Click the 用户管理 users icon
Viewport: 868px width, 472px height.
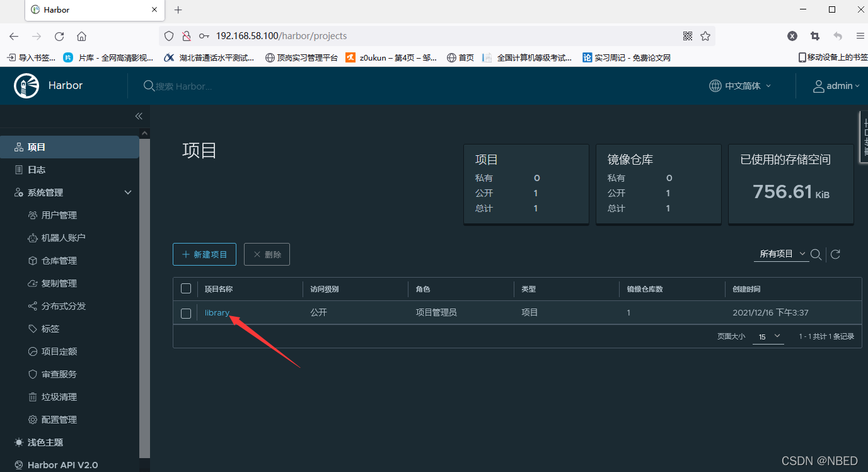coord(33,215)
